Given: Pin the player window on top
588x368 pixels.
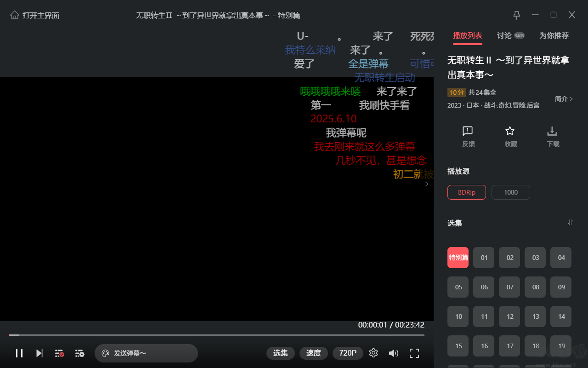Looking at the screenshot, I should pos(517,15).
